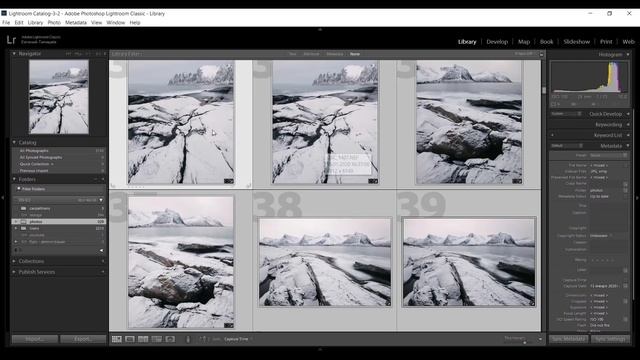Viewport: 640px width, 360px height.
Task: Collapse the Metadata panel
Action: click(628, 146)
